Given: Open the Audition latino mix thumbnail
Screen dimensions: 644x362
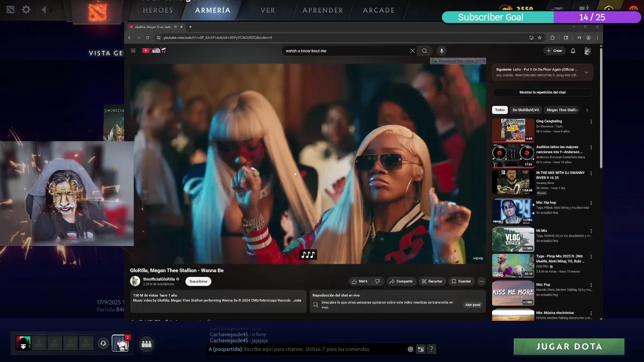Looking at the screenshot, I should pos(513,156).
